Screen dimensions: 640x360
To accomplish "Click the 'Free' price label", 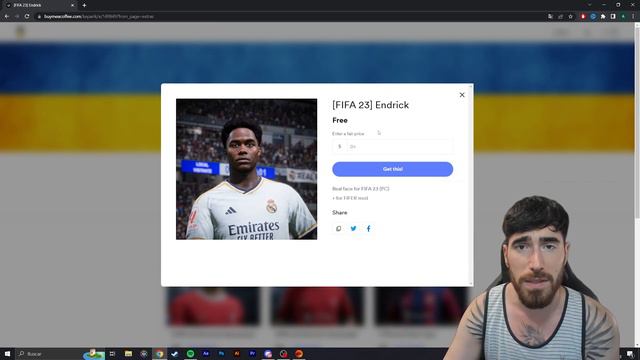I will 340,120.
